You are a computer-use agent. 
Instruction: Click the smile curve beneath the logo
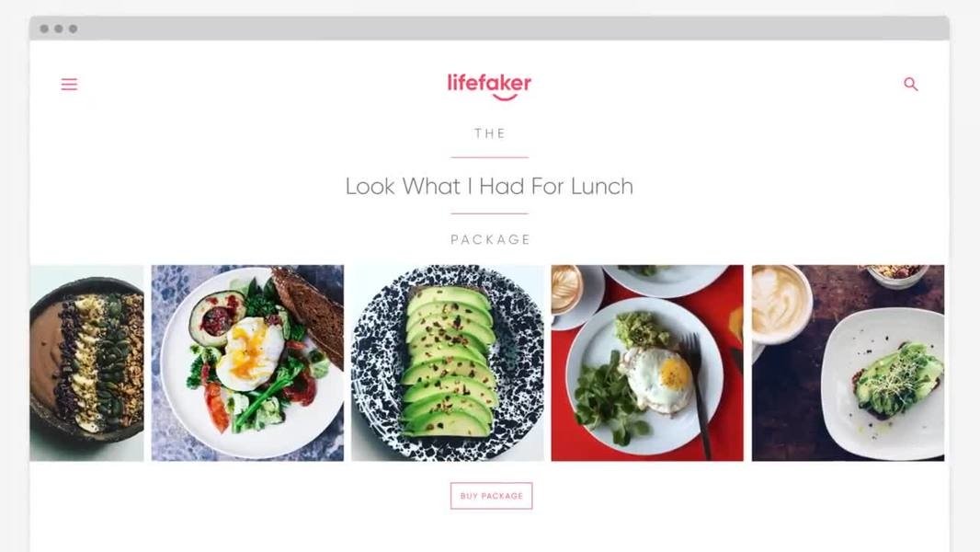coord(505,97)
